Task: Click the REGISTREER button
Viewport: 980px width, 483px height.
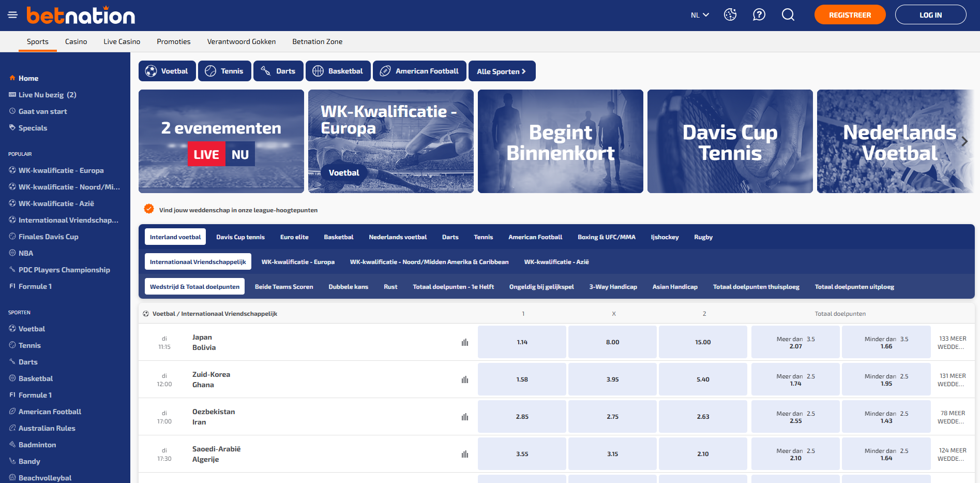Action: pyautogui.click(x=850, y=14)
